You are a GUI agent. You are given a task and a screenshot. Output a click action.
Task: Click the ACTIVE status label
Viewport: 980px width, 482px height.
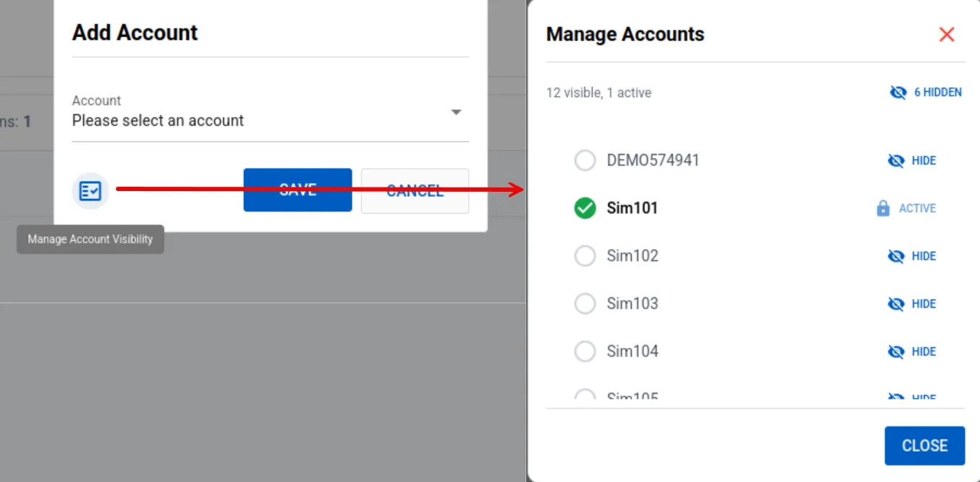[917, 208]
